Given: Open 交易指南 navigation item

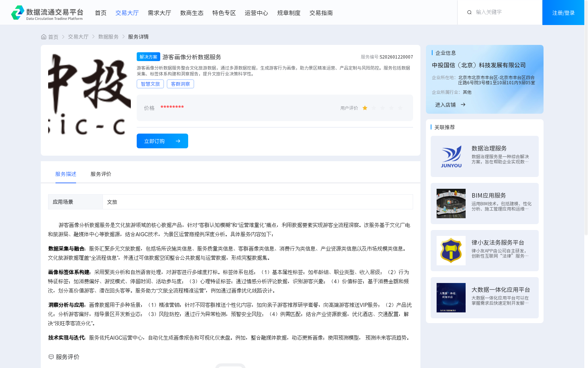Looking at the screenshot, I should tap(321, 13).
